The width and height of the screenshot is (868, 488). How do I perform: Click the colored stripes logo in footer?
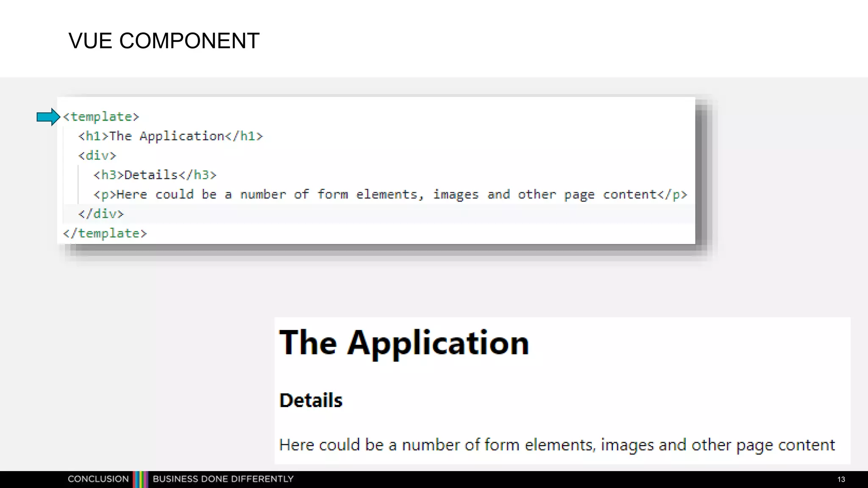click(140, 480)
